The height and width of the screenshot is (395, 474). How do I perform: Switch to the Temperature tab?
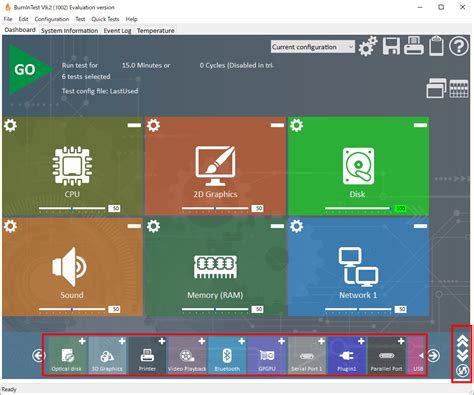tap(155, 31)
